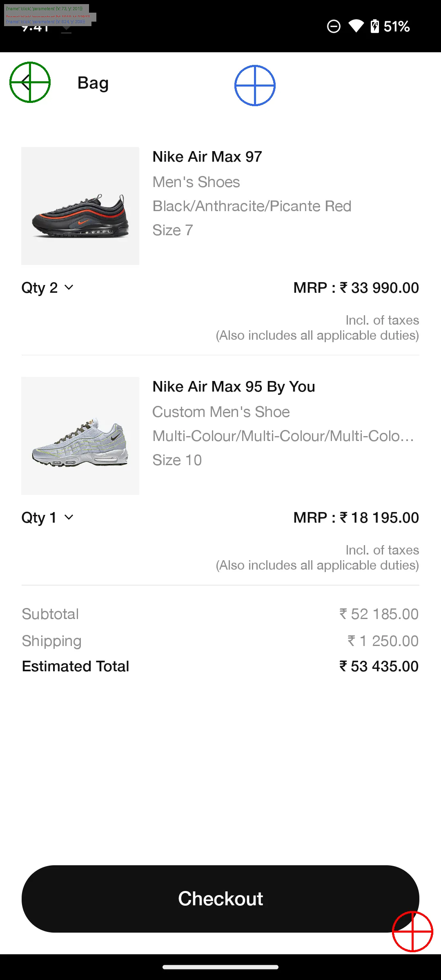Image resolution: width=441 pixels, height=980 pixels.
Task: Tap the back arrow icon
Action: (x=27, y=82)
